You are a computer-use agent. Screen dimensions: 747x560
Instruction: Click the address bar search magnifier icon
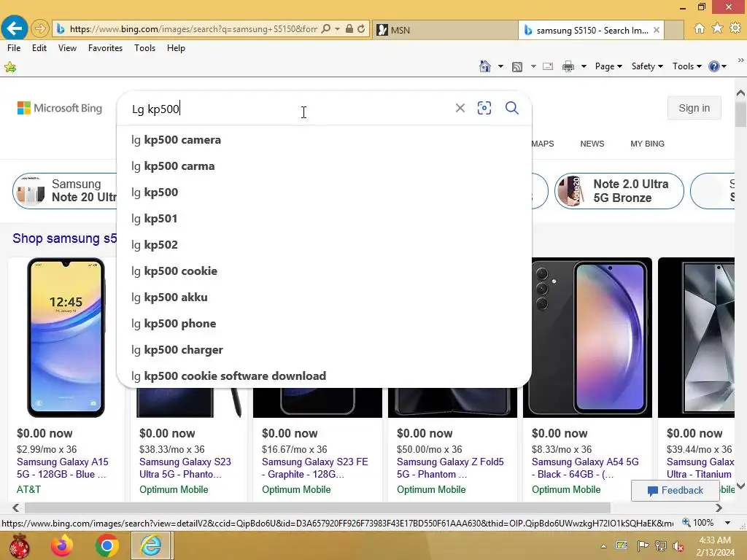[x=326, y=29]
